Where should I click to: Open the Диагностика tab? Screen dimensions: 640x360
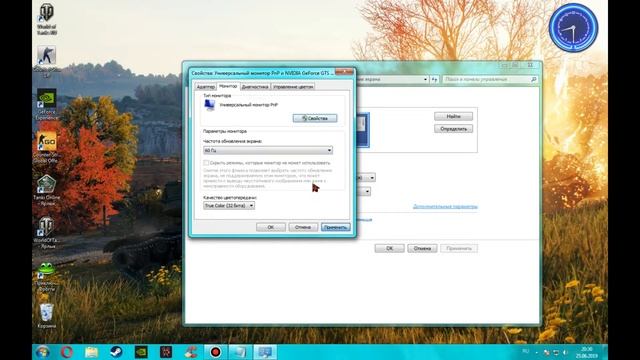[x=255, y=87]
